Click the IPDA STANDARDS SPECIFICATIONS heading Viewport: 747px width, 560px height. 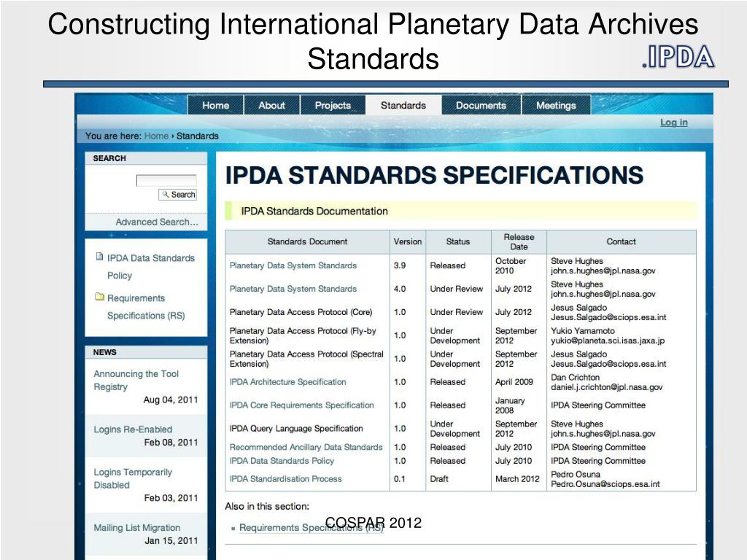pos(434,175)
